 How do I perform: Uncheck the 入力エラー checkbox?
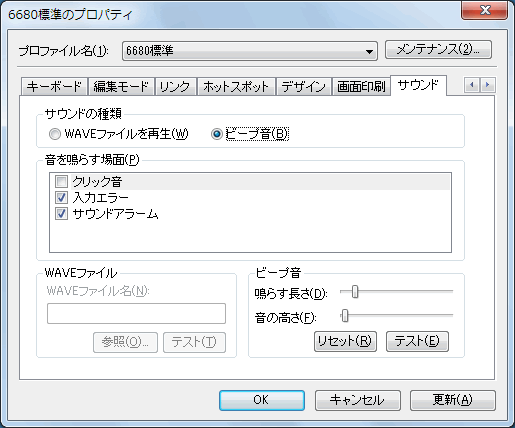click(61, 198)
